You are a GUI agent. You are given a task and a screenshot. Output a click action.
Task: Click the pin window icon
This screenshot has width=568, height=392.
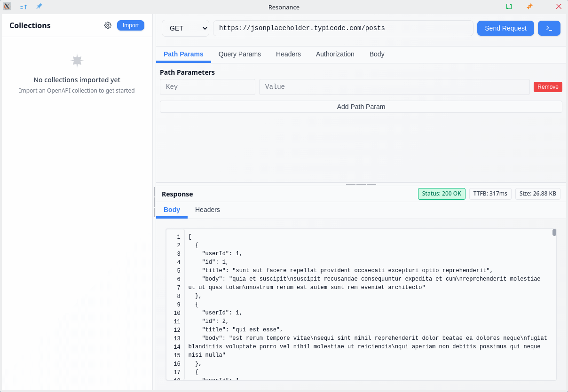point(39,7)
